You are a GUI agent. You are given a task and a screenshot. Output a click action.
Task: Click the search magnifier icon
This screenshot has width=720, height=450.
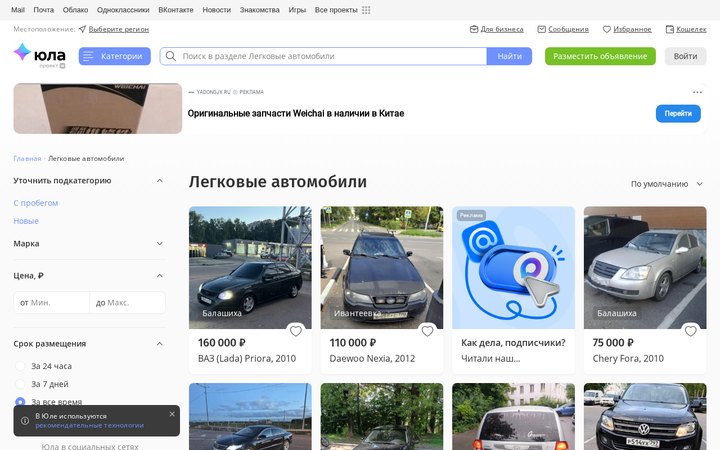171,56
